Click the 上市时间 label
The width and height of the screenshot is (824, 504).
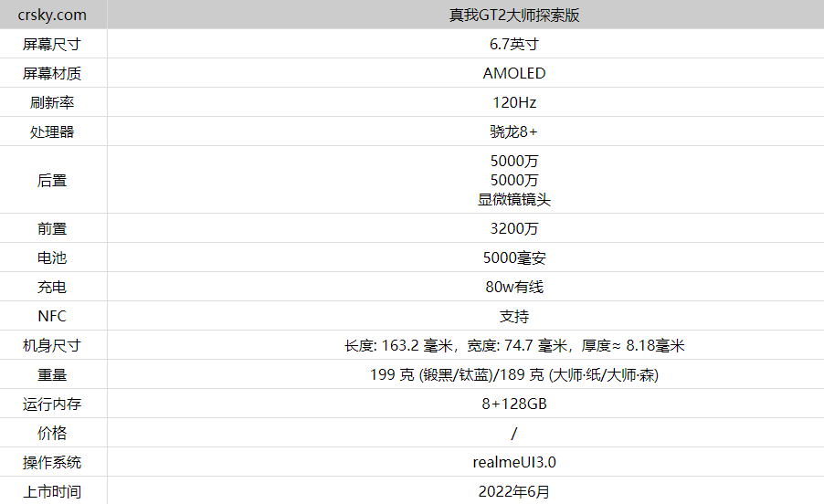[x=52, y=492]
